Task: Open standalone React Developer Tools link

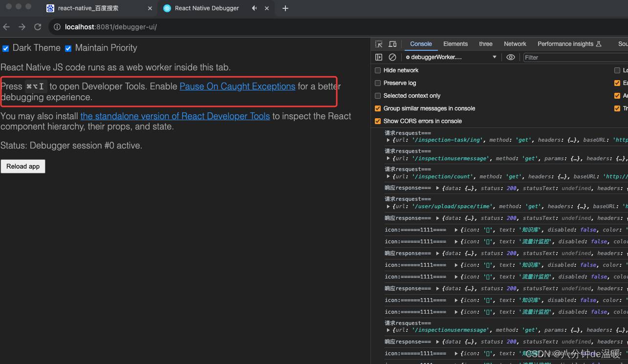Action: (175, 116)
